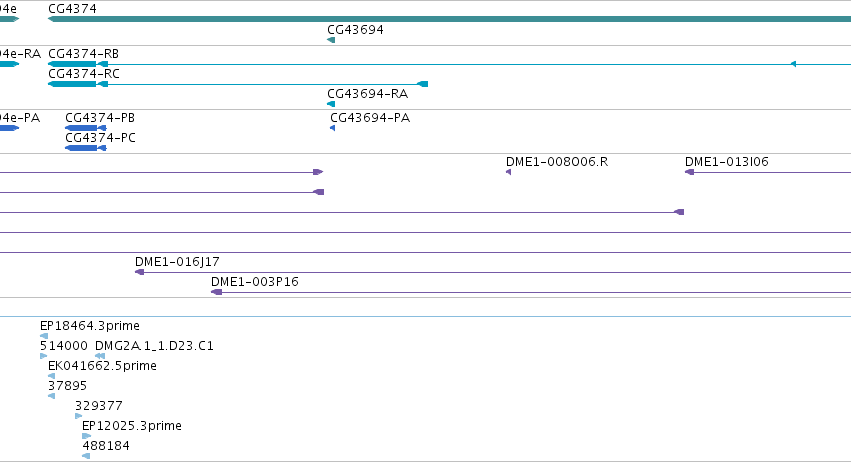
Task: Select the 37895 feature label
Action: [67, 386]
